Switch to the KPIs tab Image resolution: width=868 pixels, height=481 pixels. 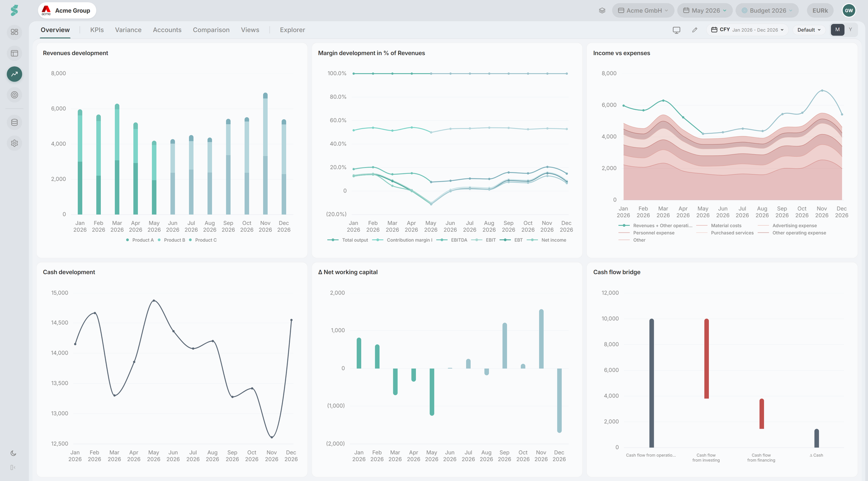pos(97,30)
